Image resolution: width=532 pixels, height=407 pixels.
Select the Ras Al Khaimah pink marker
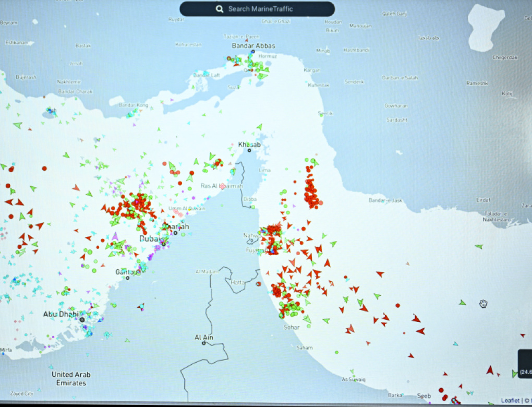[x=223, y=186]
